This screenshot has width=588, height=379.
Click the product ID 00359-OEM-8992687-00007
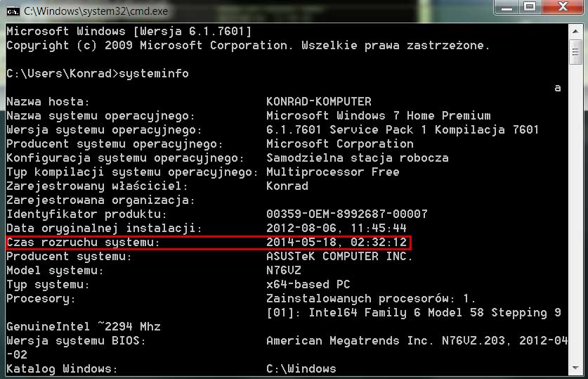[347, 214]
